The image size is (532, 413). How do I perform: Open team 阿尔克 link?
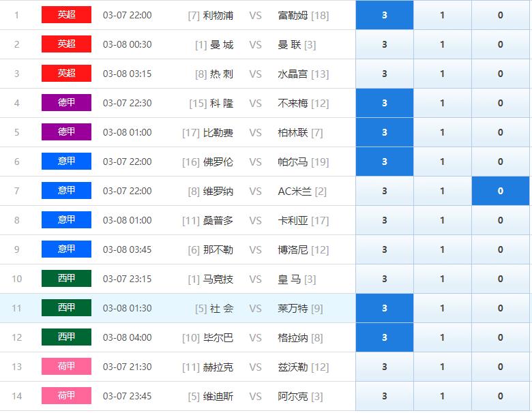coord(293,396)
